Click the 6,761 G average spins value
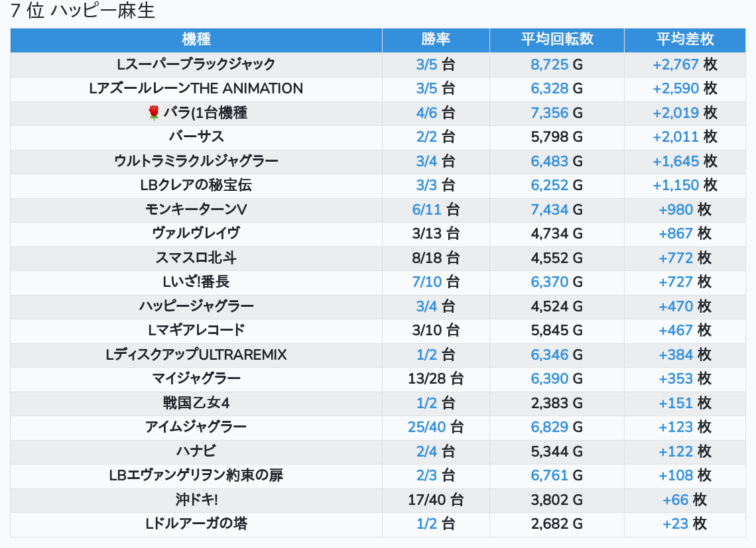 pyautogui.click(x=557, y=476)
